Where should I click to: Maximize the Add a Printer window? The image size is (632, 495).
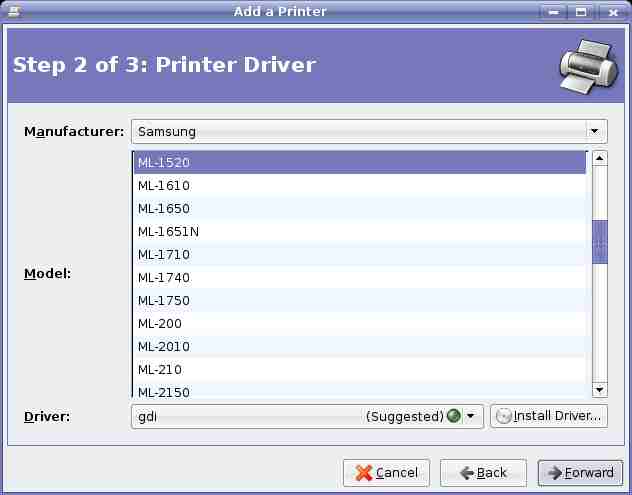[581, 12]
